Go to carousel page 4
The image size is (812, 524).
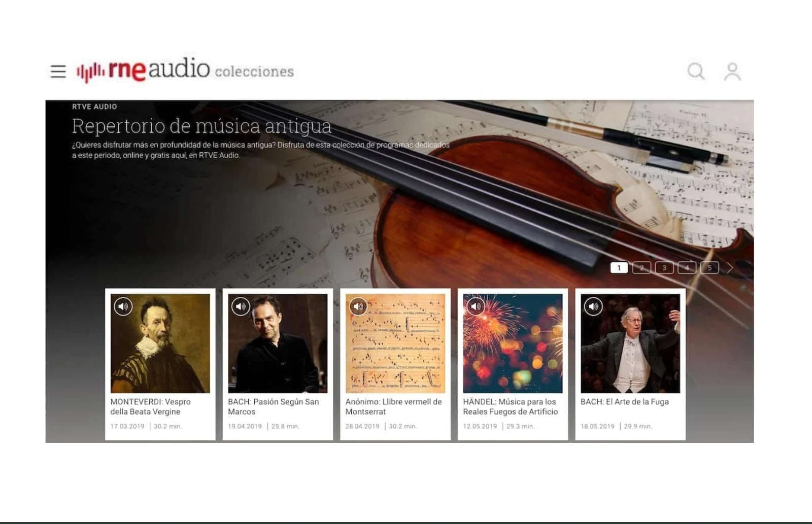pos(687,268)
